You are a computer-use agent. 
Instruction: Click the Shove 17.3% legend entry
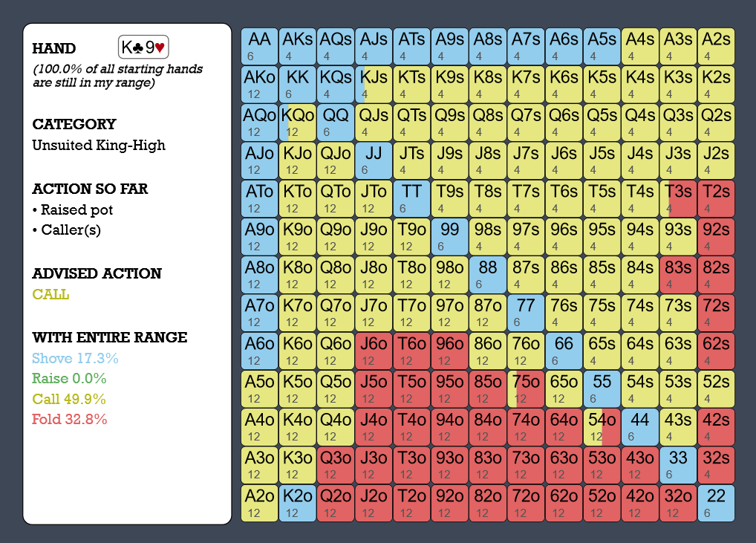[x=75, y=358]
